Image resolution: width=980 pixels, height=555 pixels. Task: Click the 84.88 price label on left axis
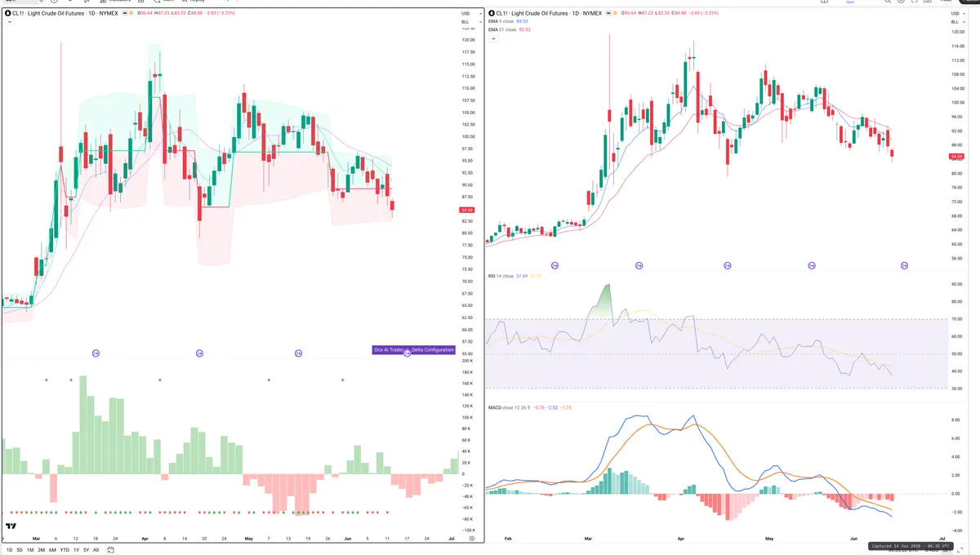click(x=466, y=210)
